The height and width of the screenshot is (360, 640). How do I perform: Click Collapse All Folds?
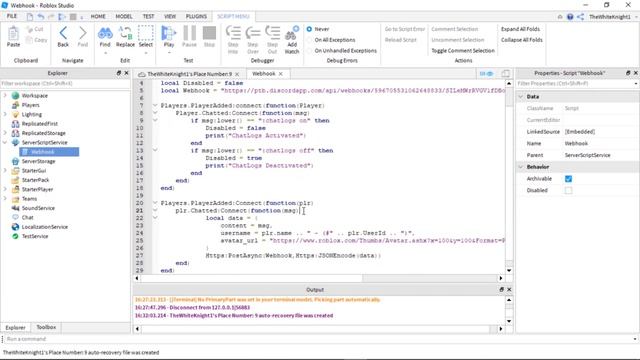pos(522,40)
